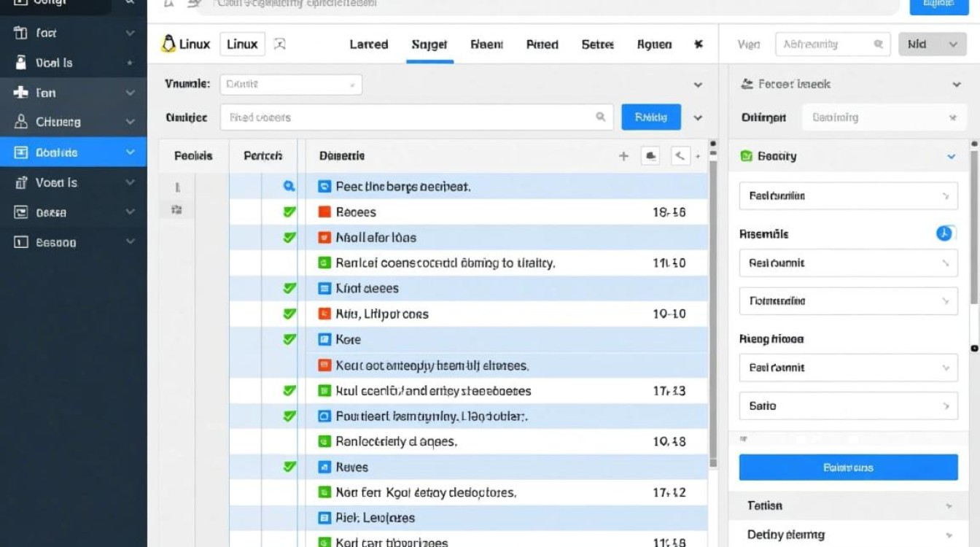
Task: Open the Vnumale dropdown
Action: click(291, 85)
